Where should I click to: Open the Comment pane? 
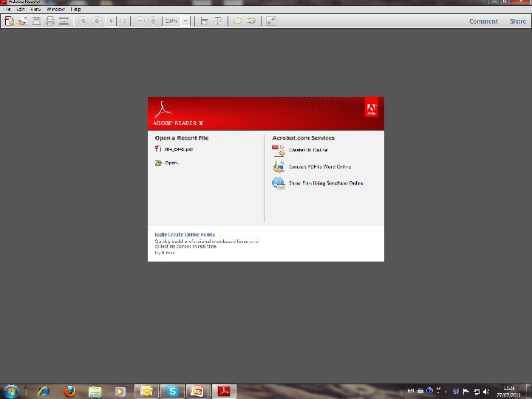pyautogui.click(x=483, y=21)
